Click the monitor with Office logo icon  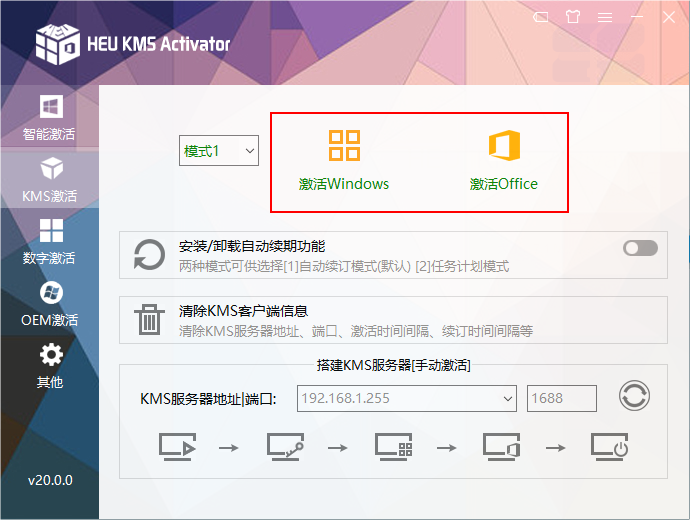coord(501,447)
